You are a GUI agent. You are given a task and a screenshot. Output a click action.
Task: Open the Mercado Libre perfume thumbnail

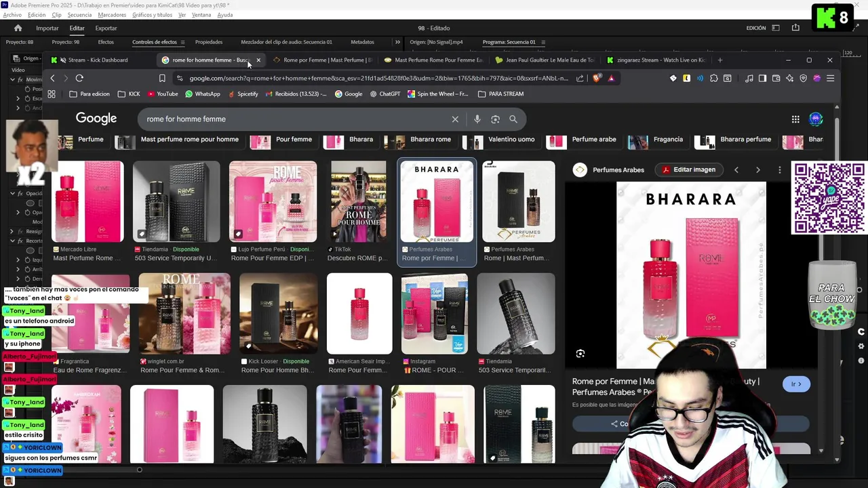(87, 202)
